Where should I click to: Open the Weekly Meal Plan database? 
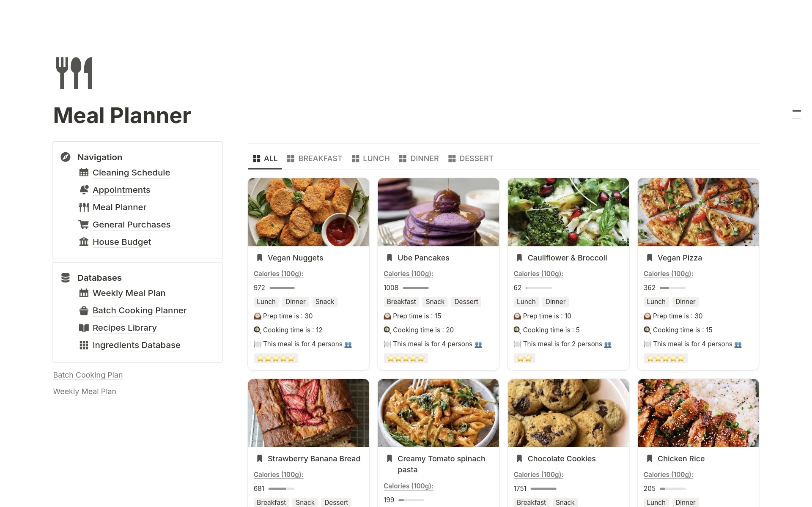tap(129, 293)
